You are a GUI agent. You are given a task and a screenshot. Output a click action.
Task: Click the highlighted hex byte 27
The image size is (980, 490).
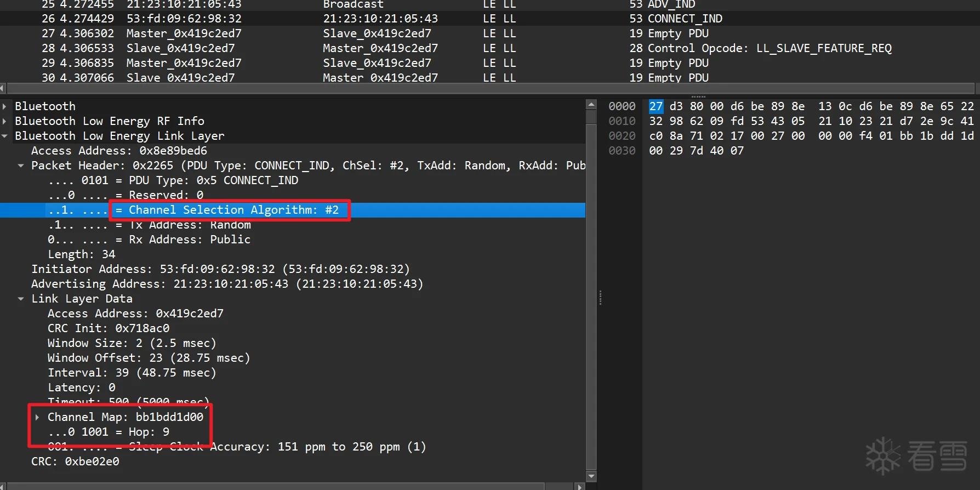coord(656,106)
